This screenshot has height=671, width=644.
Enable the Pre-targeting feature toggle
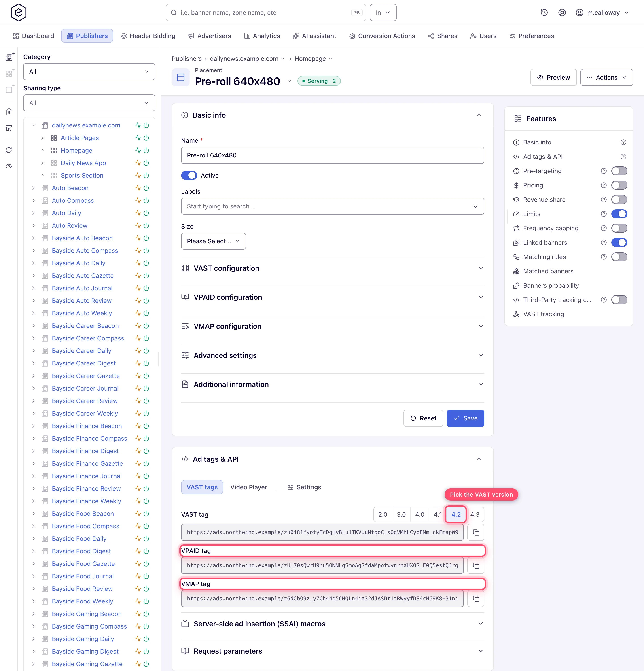619,171
